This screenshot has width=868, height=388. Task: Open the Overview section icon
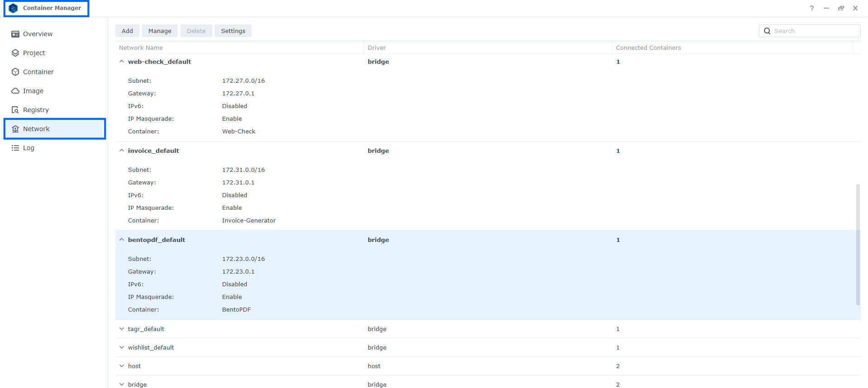(15, 34)
